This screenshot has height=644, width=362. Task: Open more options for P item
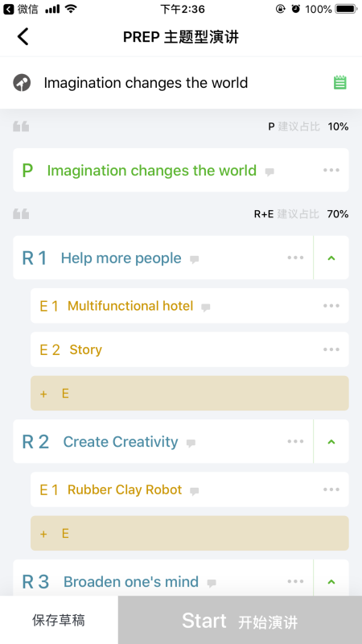tap(331, 170)
